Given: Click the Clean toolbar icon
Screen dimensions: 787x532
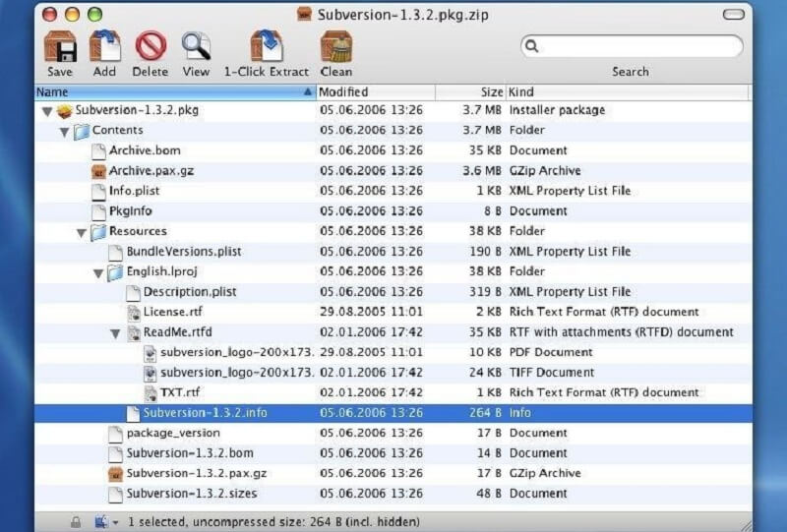Looking at the screenshot, I should pos(335,46).
